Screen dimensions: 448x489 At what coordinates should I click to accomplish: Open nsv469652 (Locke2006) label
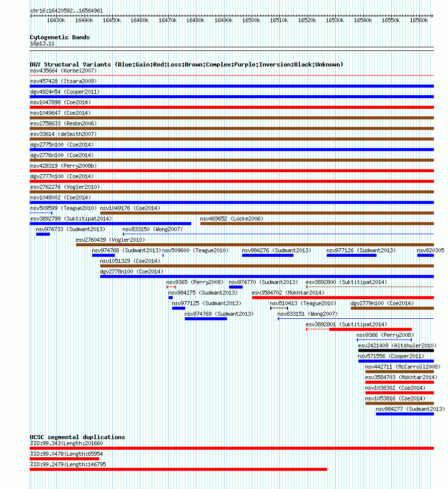(232, 219)
